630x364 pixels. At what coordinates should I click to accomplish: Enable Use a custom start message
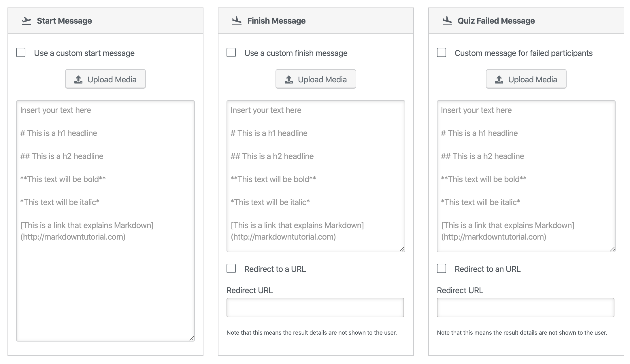[21, 53]
